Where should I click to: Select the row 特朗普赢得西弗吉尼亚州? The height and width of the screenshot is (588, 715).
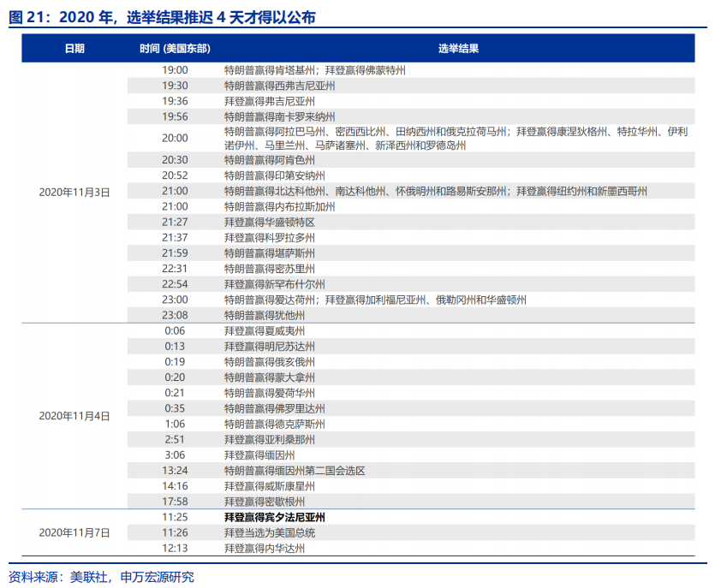coord(411,86)
